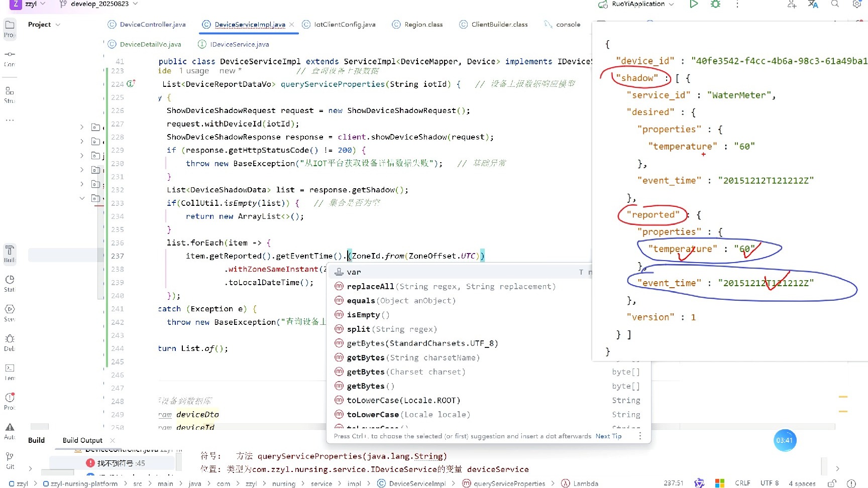Expand the build output tree arrow
This screenshot has height=488, width=868.
coord(30,468)
